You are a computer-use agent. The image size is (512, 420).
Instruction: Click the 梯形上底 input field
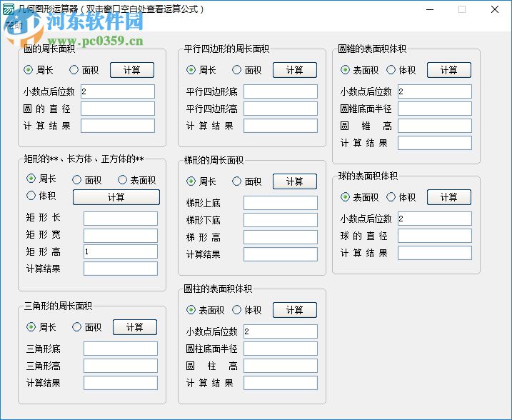[281, 203]
